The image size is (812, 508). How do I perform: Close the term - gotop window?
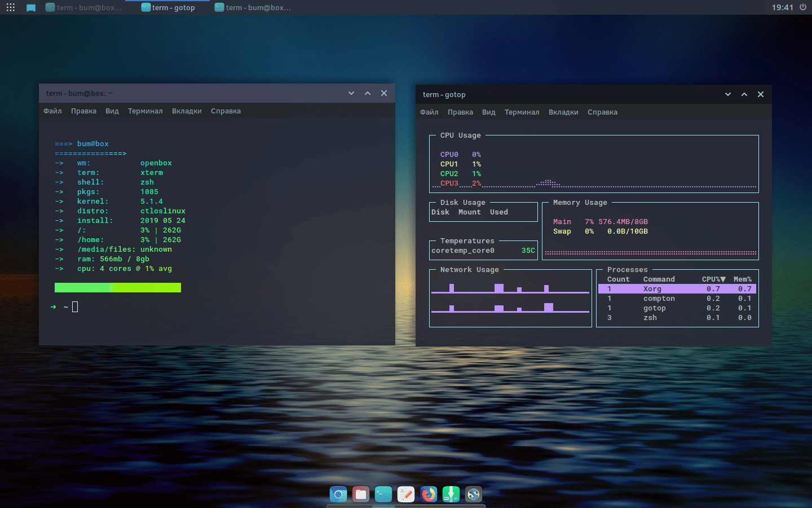point(761,94)
